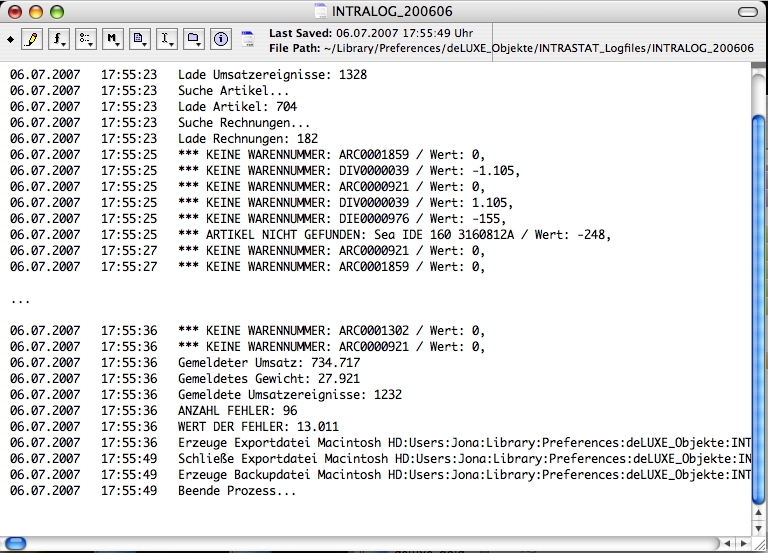Click the file path text in toolbar
The height and width of the screenshot is (553, 768).
[x=511, y=48]
